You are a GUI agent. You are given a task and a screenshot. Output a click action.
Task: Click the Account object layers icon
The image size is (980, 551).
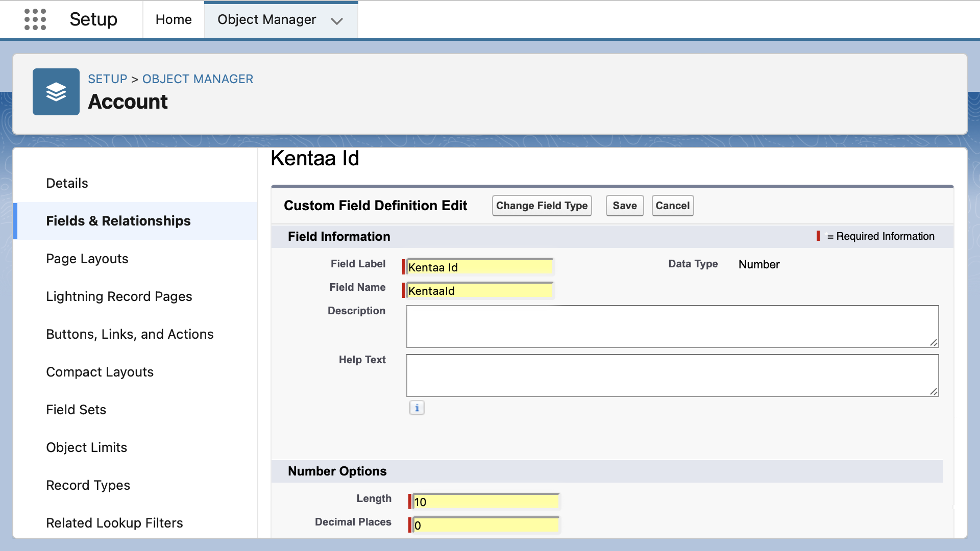56,92
